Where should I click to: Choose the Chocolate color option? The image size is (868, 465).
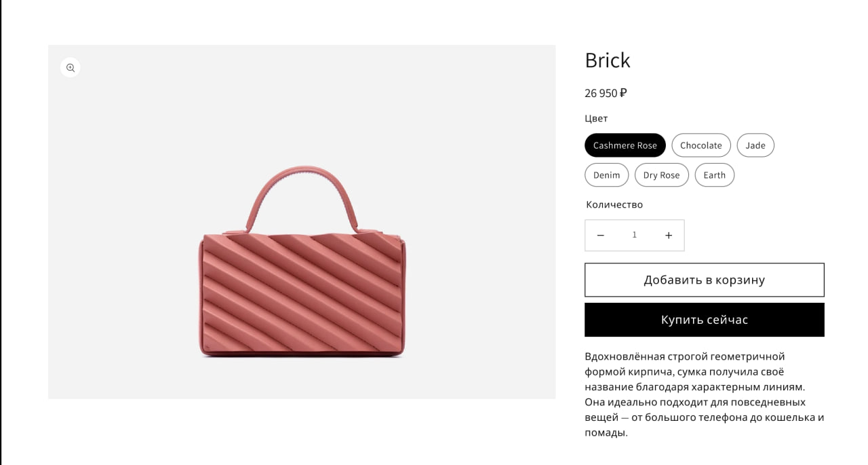pyautogui.click(x=701, y=145)
